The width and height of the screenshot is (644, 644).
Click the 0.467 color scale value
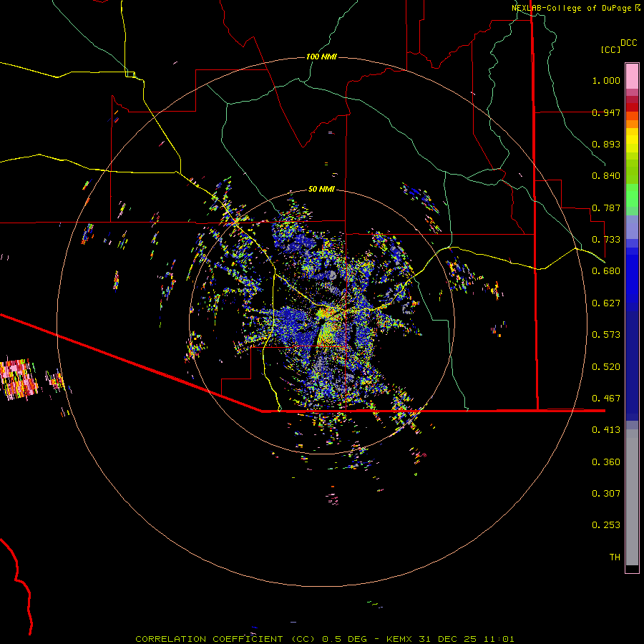pyautogui.click(x=606, y=399)
